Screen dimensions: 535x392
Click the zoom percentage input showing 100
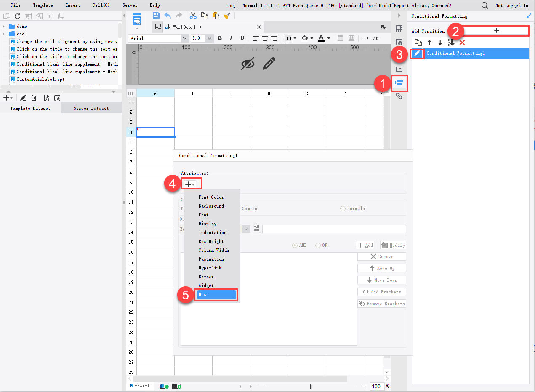[377, 386]
